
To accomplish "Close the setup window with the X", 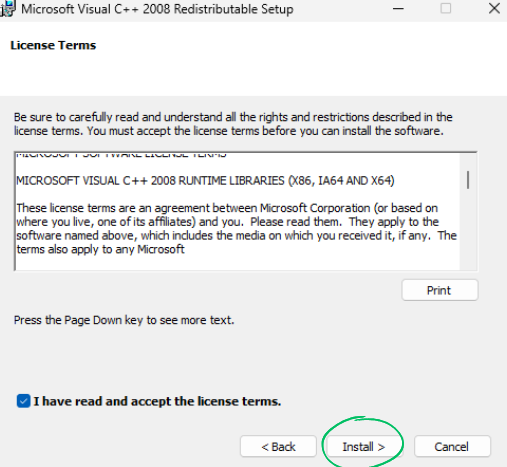I will pos(494,8).
